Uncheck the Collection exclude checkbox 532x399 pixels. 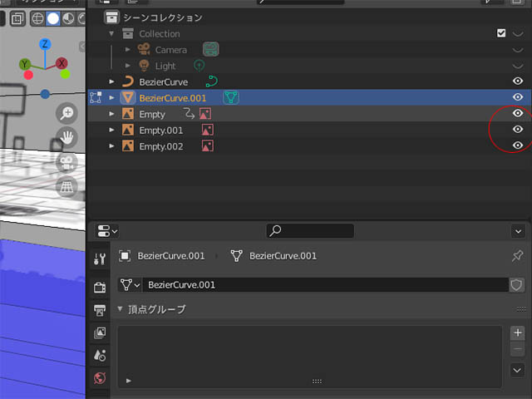pos(500,33)
